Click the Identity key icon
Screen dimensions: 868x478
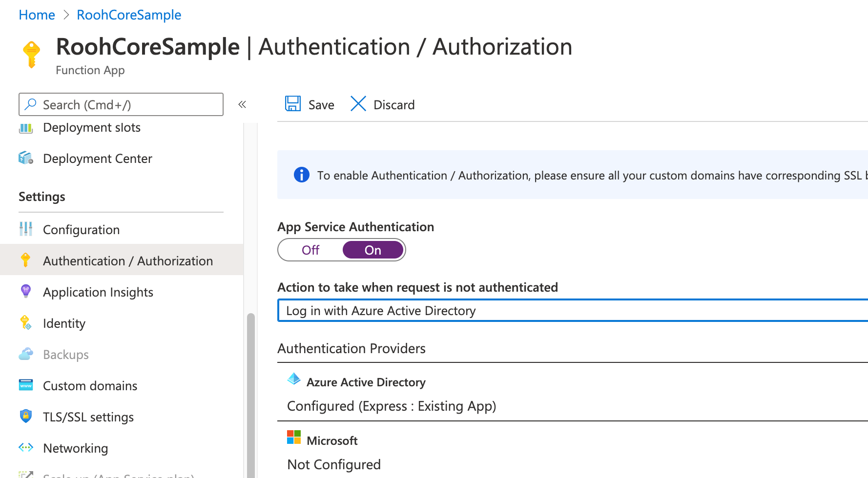point(25,323)
